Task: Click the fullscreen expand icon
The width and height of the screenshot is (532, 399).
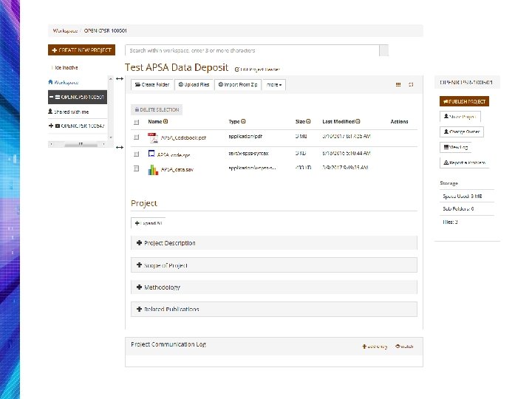Action: [411, 85]
